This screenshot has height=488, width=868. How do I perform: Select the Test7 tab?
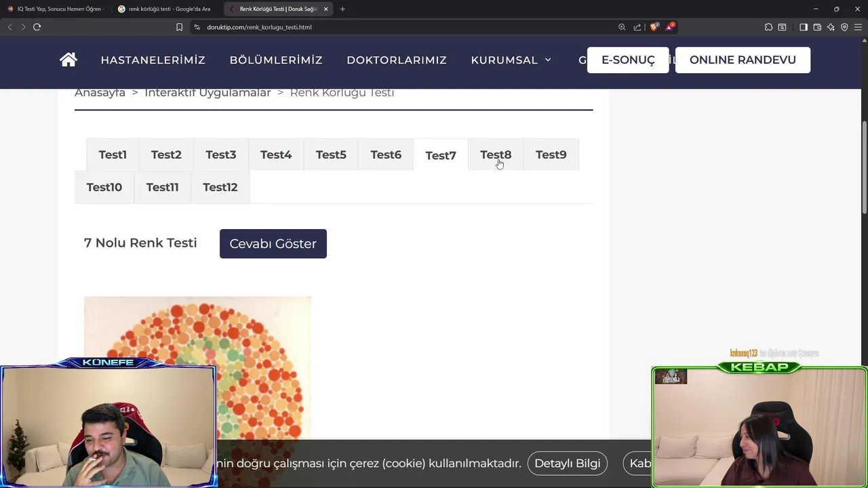coord(441,155)
